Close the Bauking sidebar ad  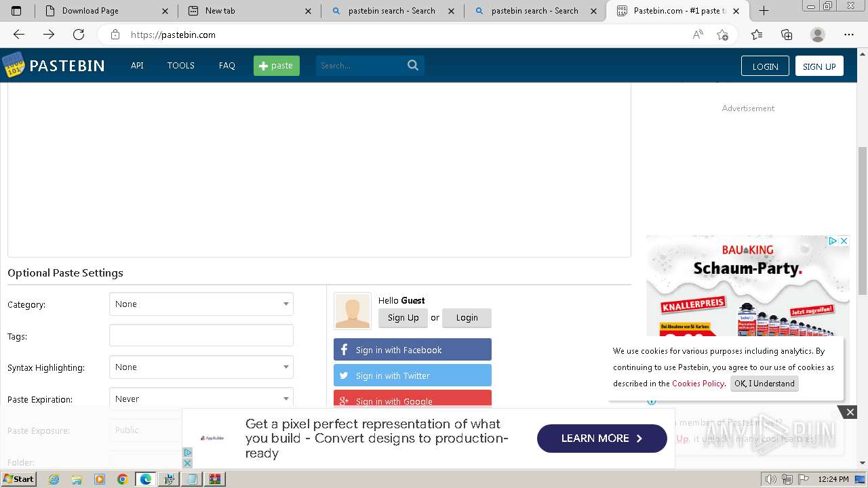(x=844, y=241)
